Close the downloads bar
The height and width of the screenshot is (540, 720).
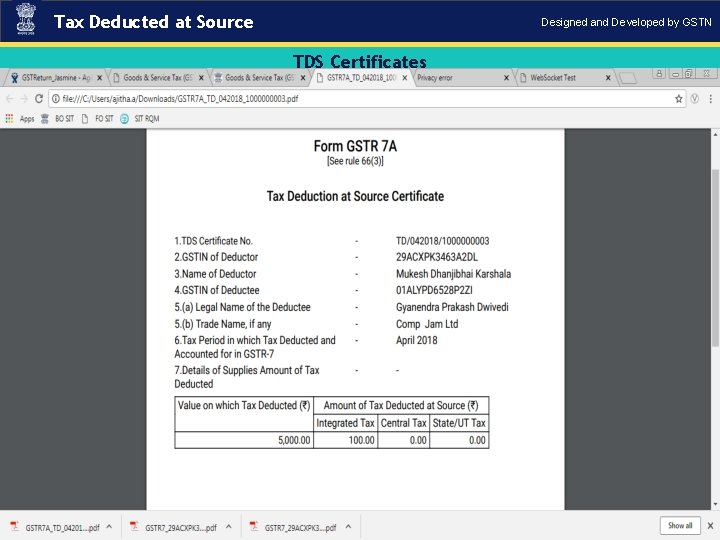(x=710, y=526)
